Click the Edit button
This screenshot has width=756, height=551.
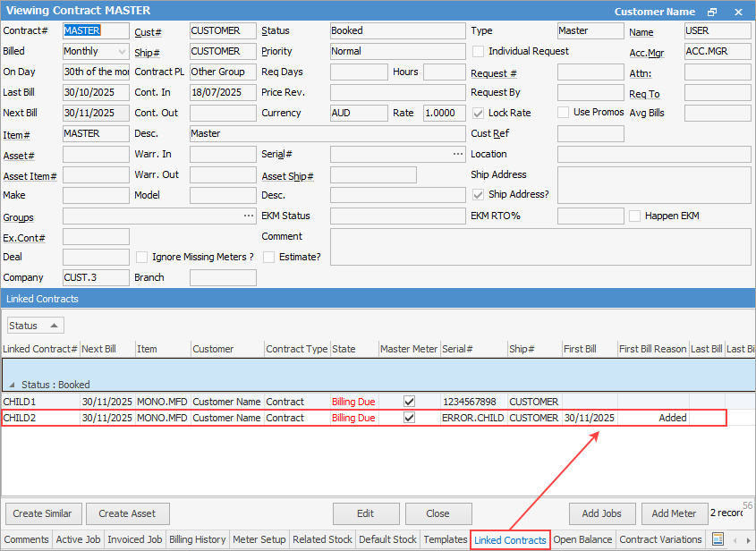click(366, 513)
